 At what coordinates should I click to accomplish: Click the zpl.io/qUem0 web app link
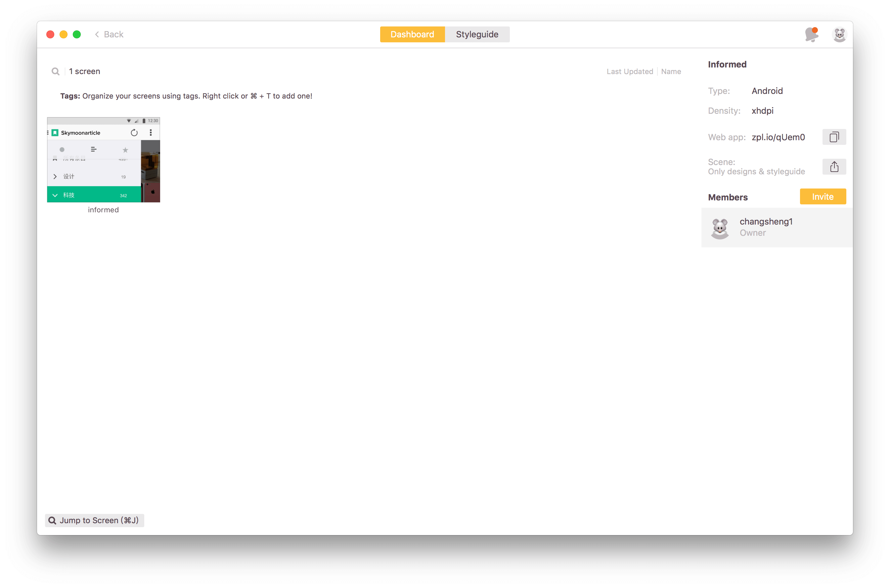[778, 137]
